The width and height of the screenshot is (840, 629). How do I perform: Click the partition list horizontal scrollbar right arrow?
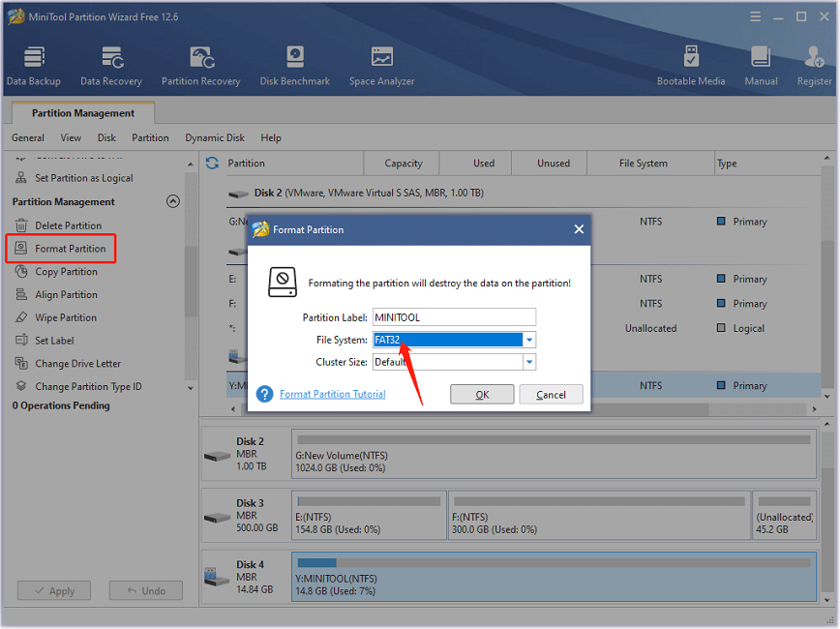point(814,408)
